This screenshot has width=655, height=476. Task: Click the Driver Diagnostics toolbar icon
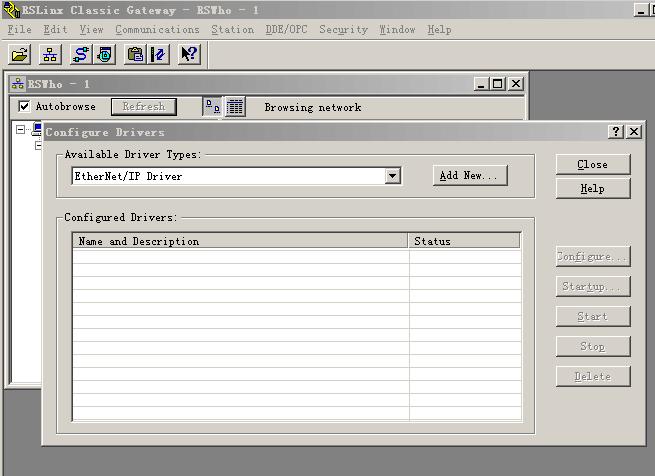104,54
